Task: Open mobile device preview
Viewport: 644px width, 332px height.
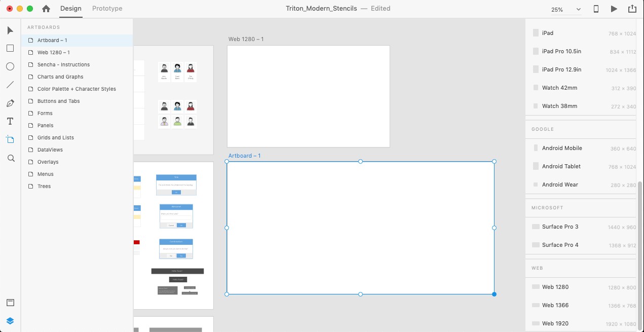Action: point(596,9)
